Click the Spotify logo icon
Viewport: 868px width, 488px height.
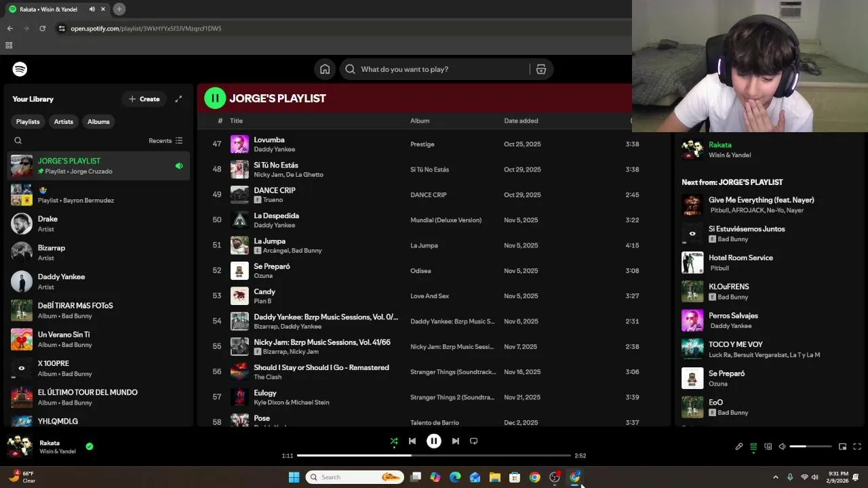(20, 69)
